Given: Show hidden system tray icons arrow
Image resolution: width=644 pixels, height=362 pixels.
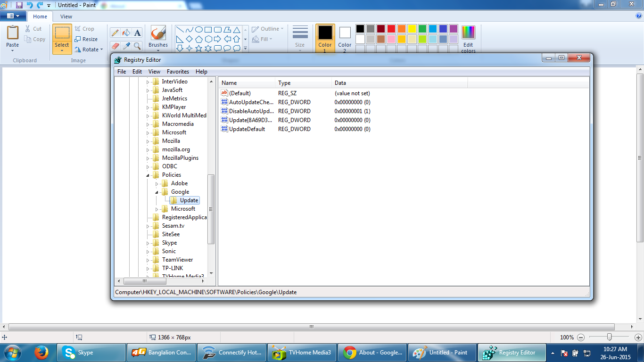Looking at the screenshot, I should (552, 352).
